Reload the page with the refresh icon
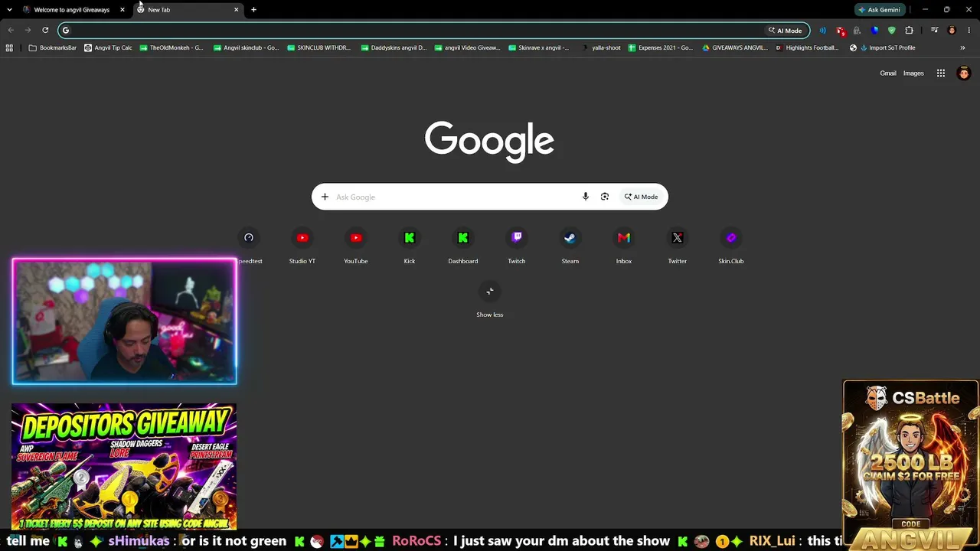Viewport: 980px width, 551px height. (45, 31)
